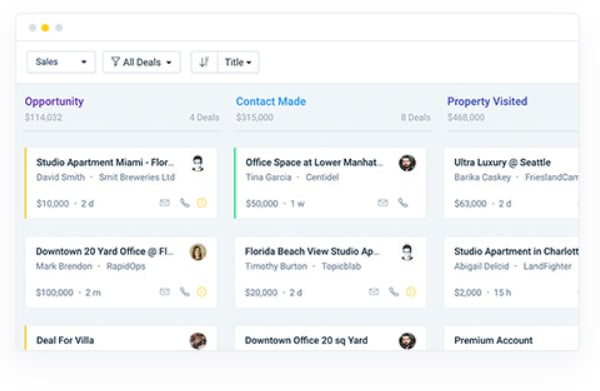Click the $63,000 deal amount
600x391 pixels.
pyautogui.click(x=470, y=204)
